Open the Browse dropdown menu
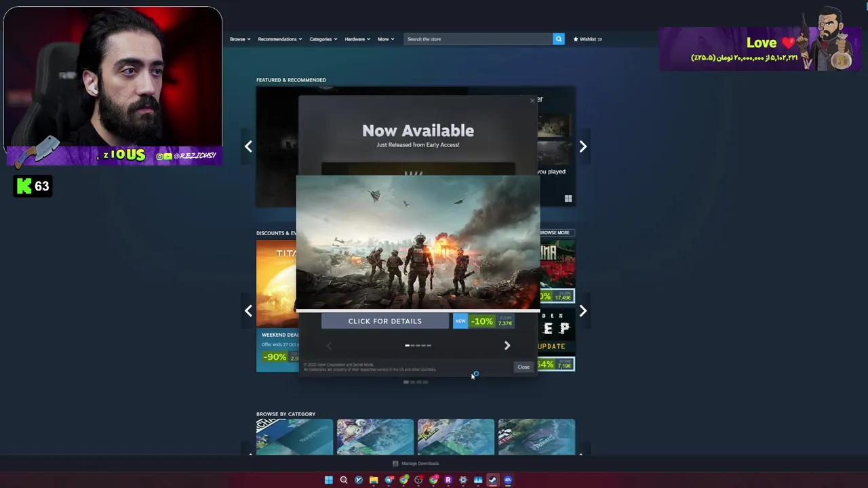The height and width of the screenshot is (488, 868). point(240,39)
